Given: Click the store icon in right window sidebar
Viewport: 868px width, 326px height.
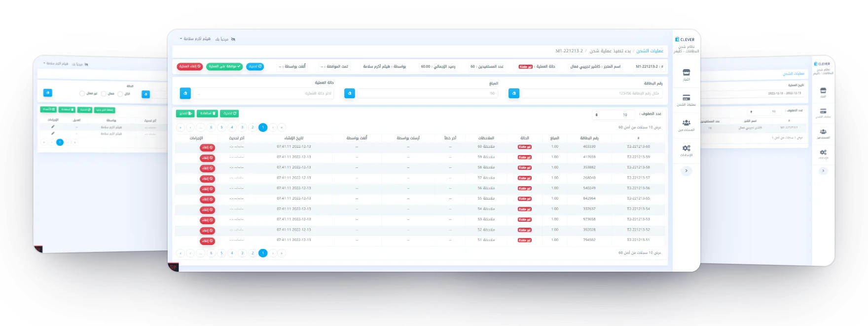Looking at the screenshot, I should coord(823,91).
